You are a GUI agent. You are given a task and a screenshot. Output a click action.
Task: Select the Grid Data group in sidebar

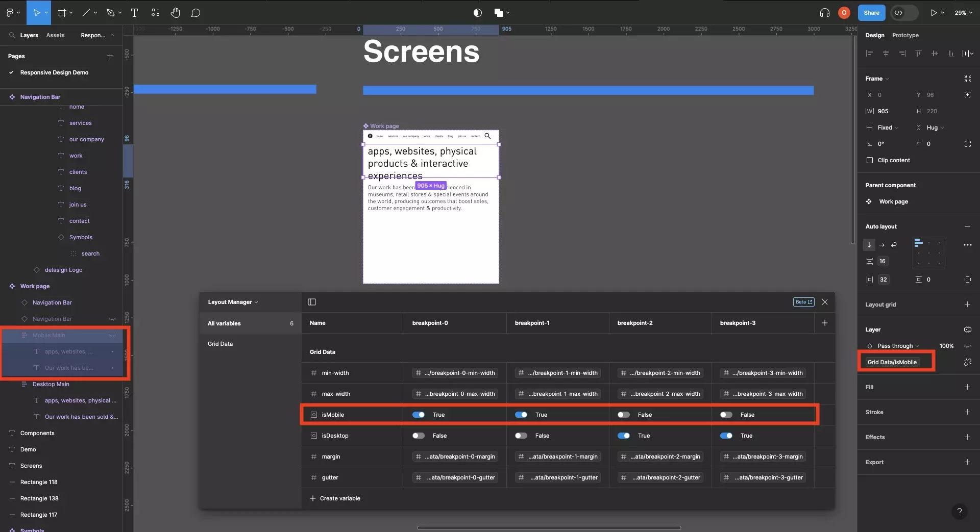pos(220,344)
